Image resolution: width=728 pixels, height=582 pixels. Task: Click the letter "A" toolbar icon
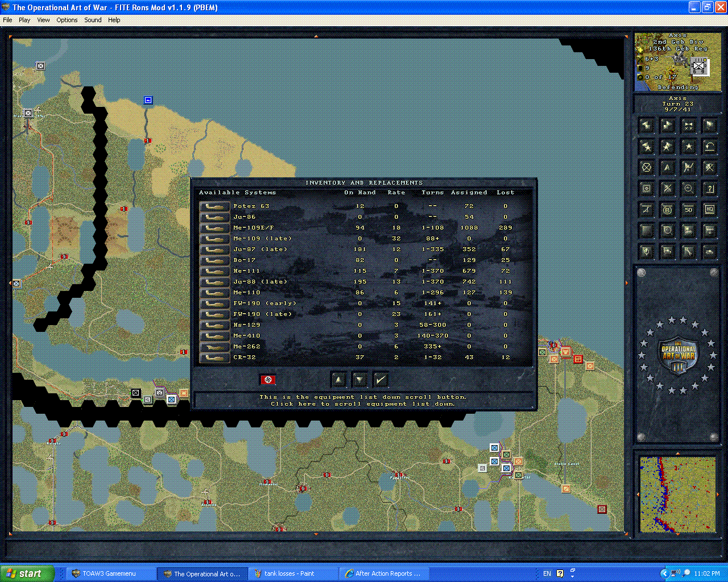tap(667, 167)
